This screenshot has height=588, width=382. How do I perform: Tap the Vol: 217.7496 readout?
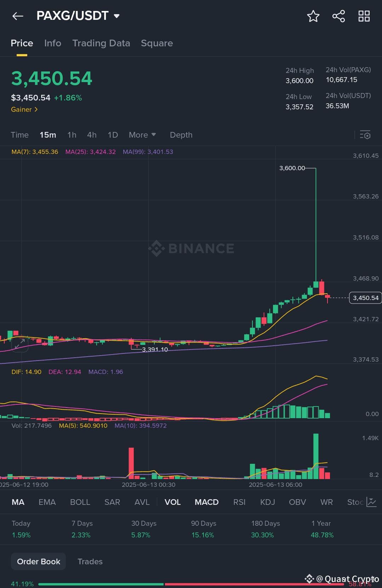coord(32,426)
